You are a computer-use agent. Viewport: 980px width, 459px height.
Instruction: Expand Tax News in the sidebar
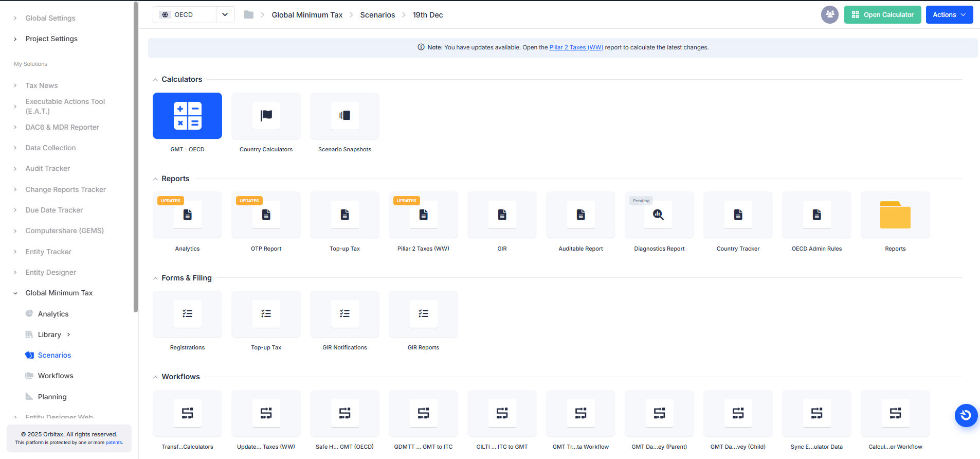pos(15,85)
